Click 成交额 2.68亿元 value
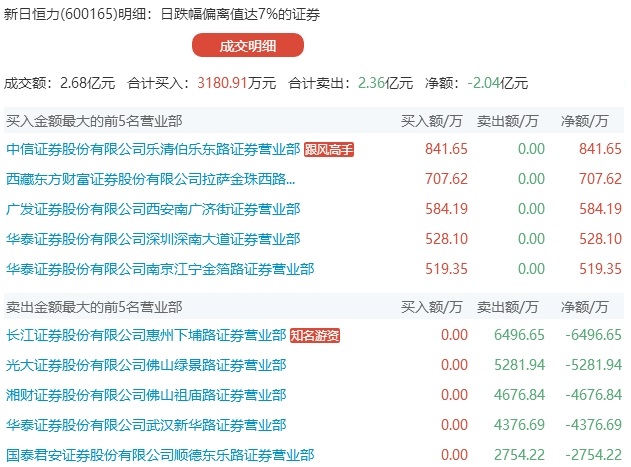Screen dimensions: 631x467 tap(88, 83)
